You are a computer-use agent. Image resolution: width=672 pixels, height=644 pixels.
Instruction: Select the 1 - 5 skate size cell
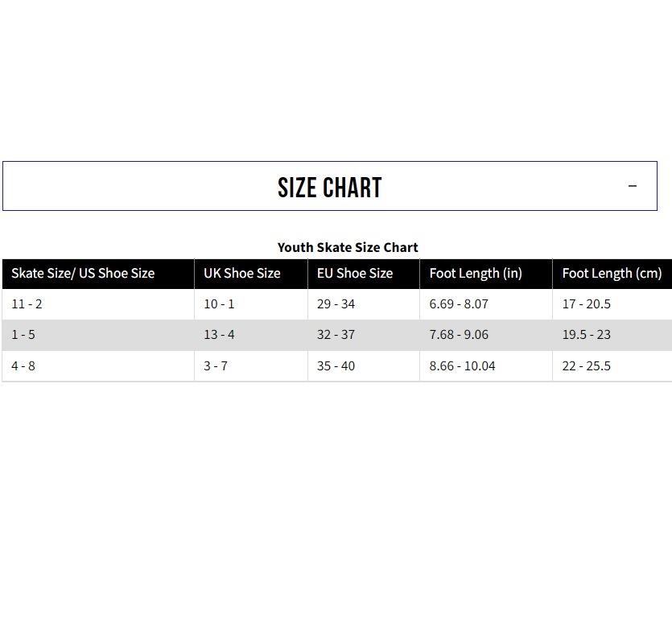tap(25, 335)
